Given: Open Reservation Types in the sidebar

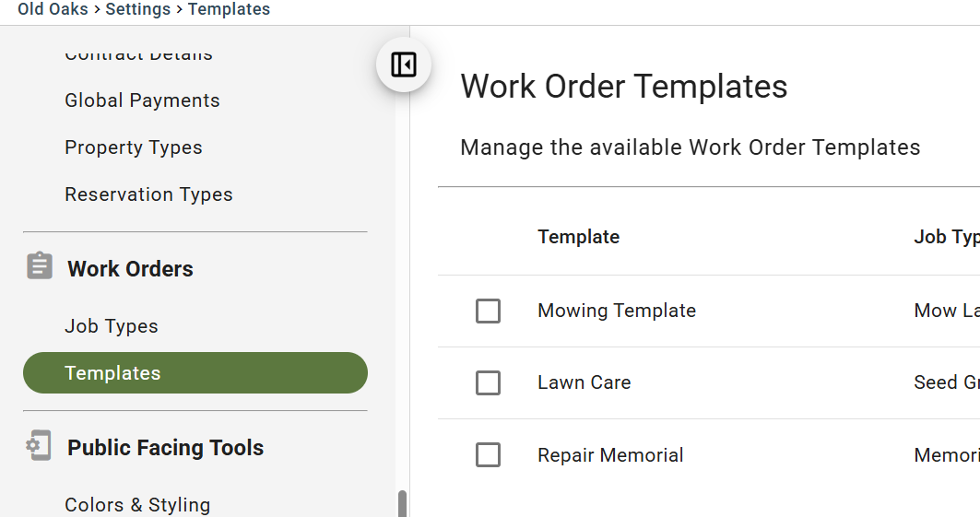Looking at the screenshot, I should [148, 194].
